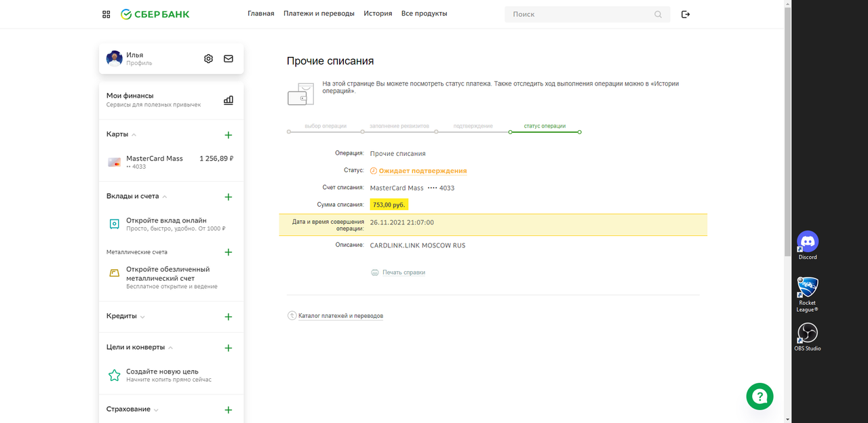Click the 753,00 руб. amount
Viewport: 868px width, 423px height.
[x=389, y=205]
